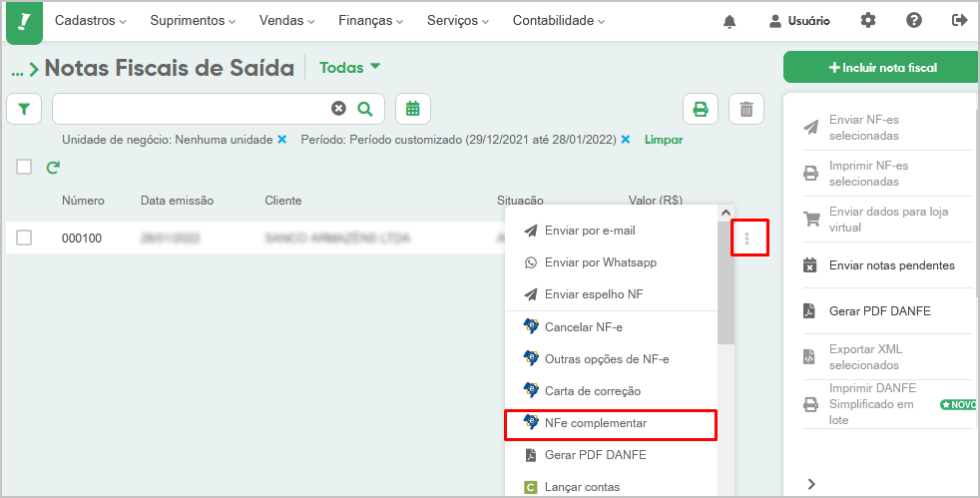Select NFe complementar
The height and width of the screenshot is (498, 980).
(x=611, y=423)
